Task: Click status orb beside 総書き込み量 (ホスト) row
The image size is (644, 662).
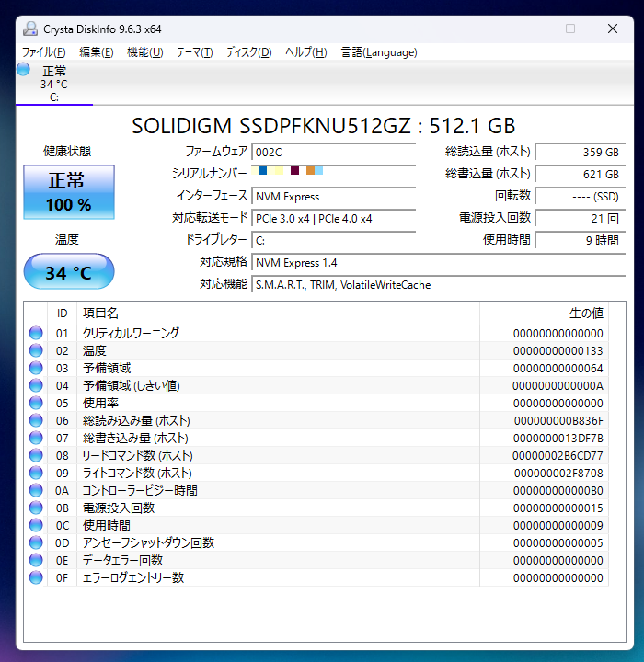Action: pyautogui.click(x=36, y=439)
